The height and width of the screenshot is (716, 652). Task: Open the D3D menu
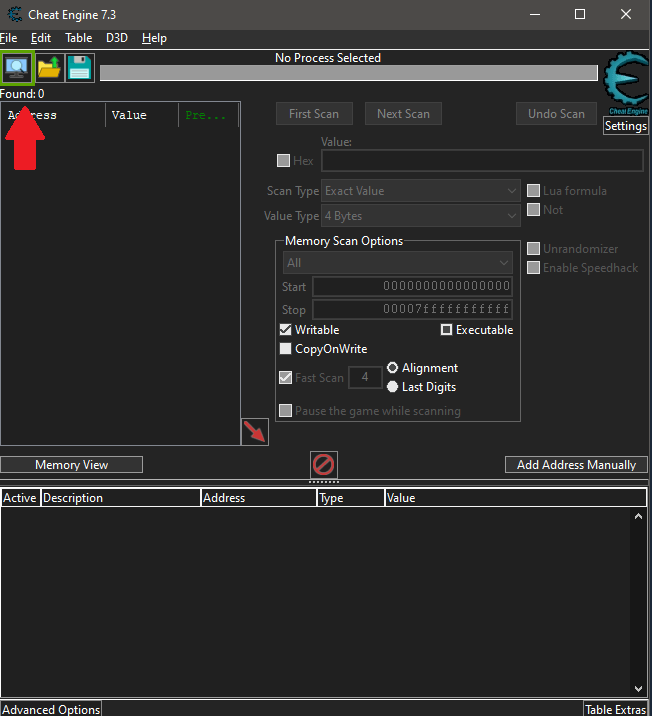(x=117, y=38)
